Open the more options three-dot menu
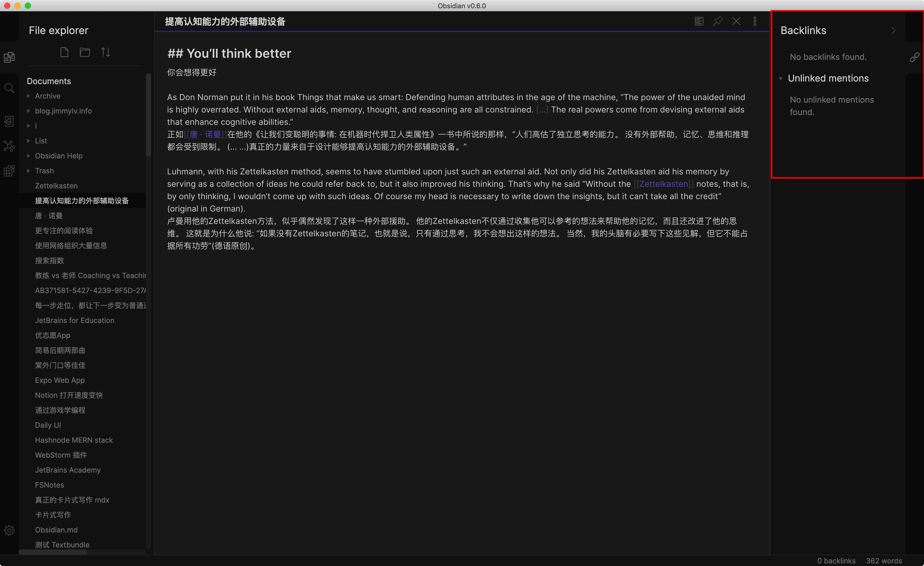Viewport: 924px width, 566px height. (x=755, y=21)
